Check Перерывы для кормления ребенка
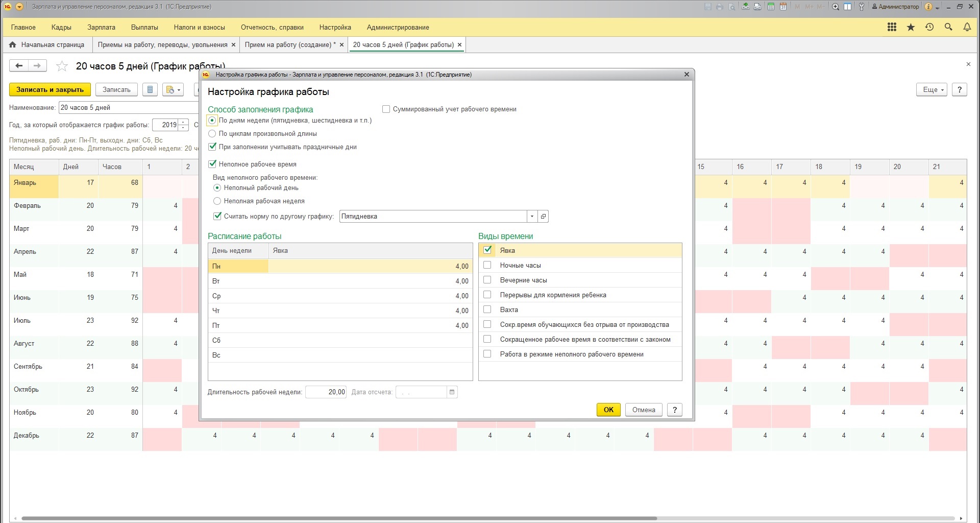 click(x=487, y=295)
